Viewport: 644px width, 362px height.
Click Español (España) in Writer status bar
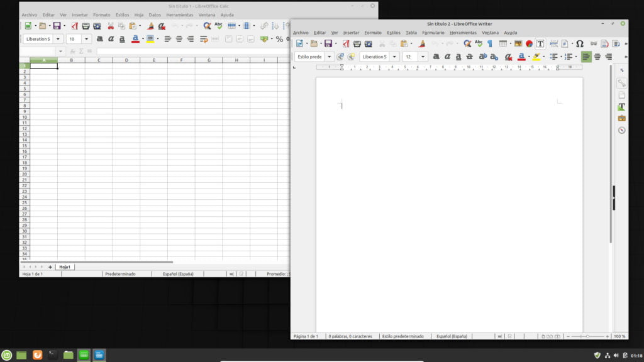pyautogui.click(x=452, y=336)
